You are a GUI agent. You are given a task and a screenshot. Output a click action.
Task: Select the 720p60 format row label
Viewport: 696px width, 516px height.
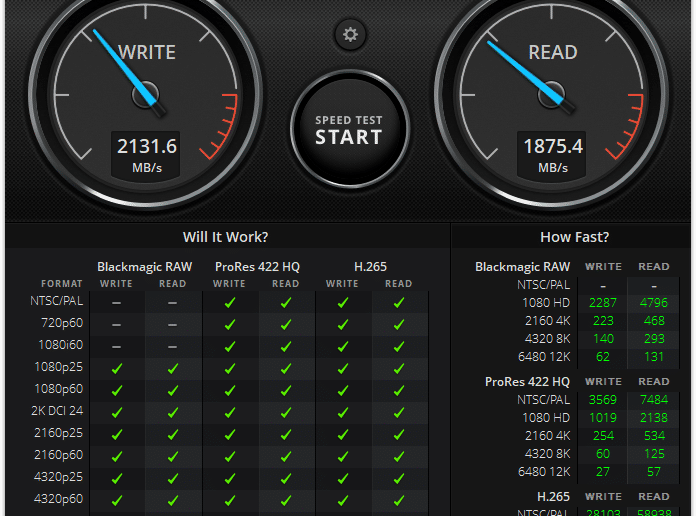point(62,323)
